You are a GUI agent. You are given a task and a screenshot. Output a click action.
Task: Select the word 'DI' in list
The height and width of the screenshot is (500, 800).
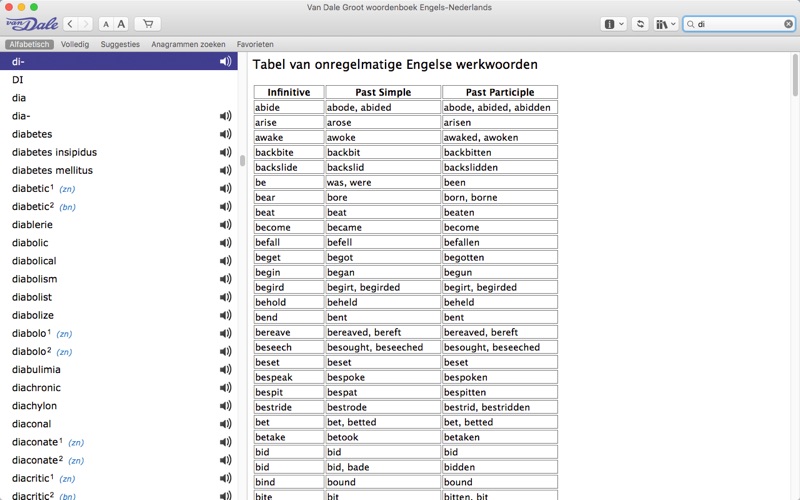click(x=118, y=80)
